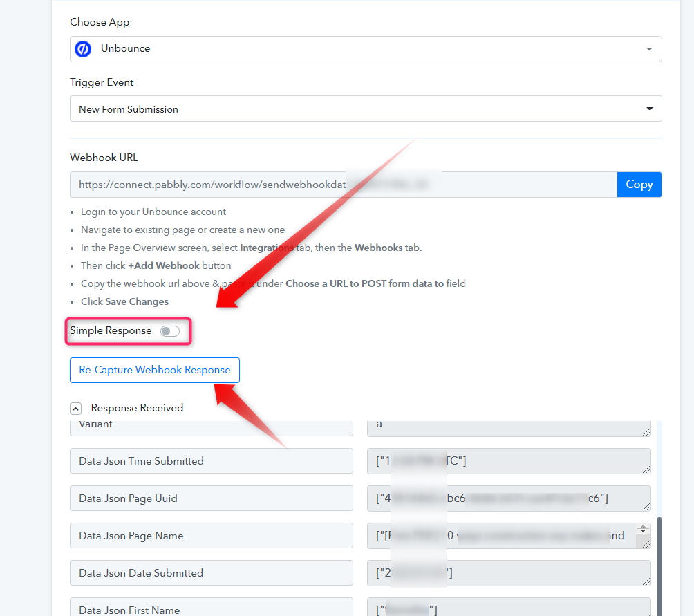Click the Data Json Time Submitted label field

coord(211,460)
